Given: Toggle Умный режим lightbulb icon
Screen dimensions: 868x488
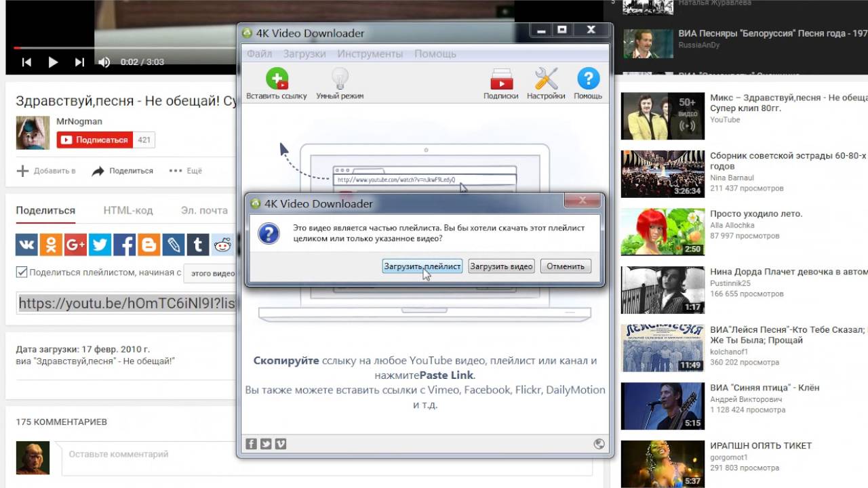Looking at the screenshot, I should coord(339,79).
